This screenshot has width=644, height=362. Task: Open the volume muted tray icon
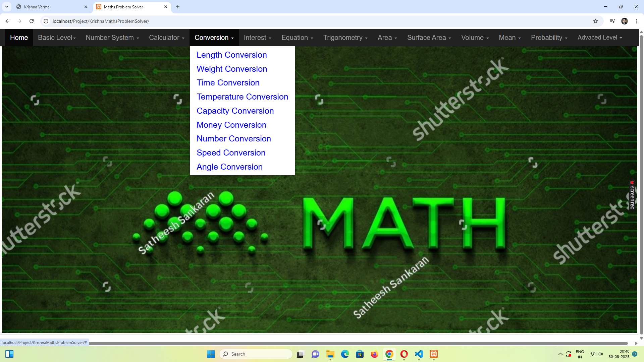click(x=601, y=354)
